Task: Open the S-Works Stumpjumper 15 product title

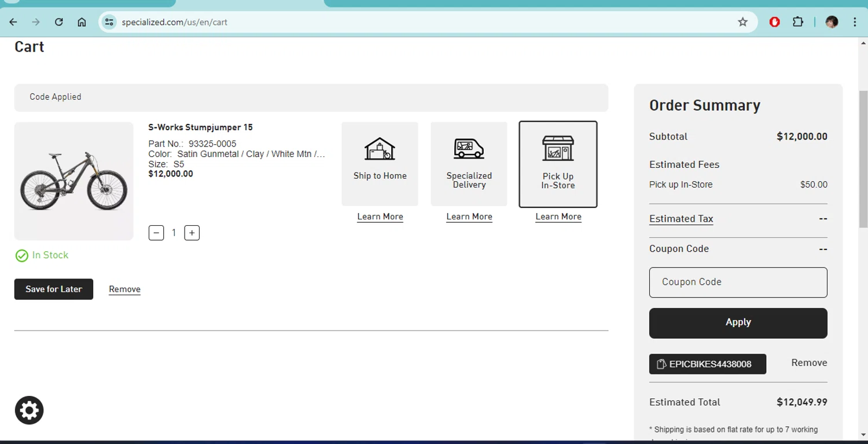Action: tap(200, 127)
